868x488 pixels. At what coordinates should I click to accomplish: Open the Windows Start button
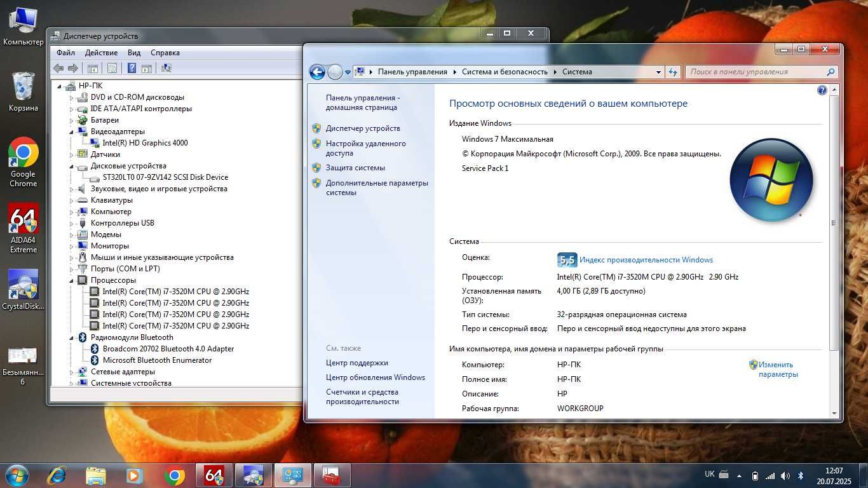tap(16, 475)
